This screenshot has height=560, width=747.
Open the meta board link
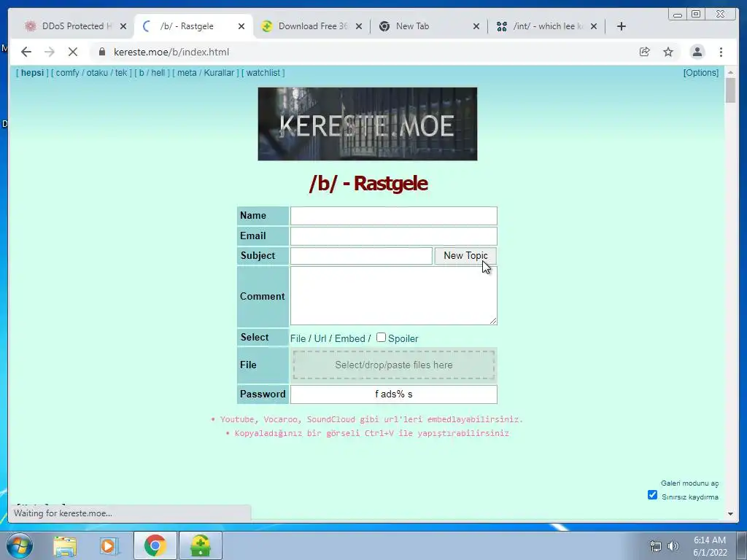187,73
